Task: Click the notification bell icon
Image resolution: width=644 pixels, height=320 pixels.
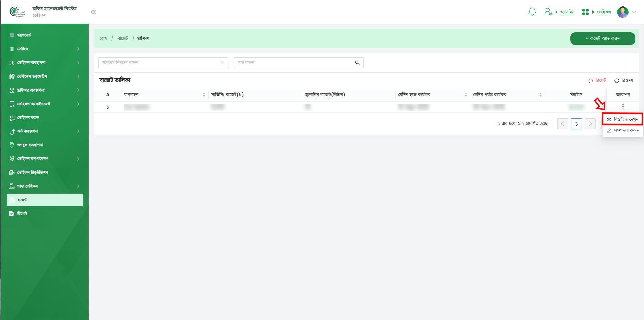Action: [x=532, y=12]
